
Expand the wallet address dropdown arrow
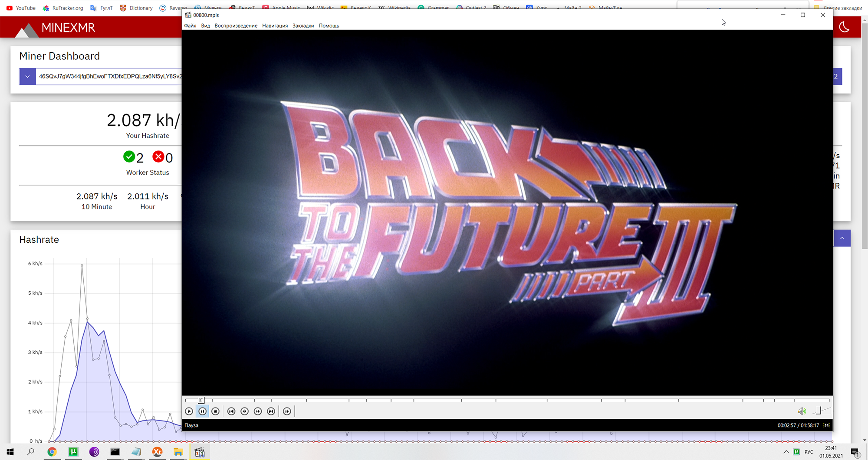(x=27, y=77)
